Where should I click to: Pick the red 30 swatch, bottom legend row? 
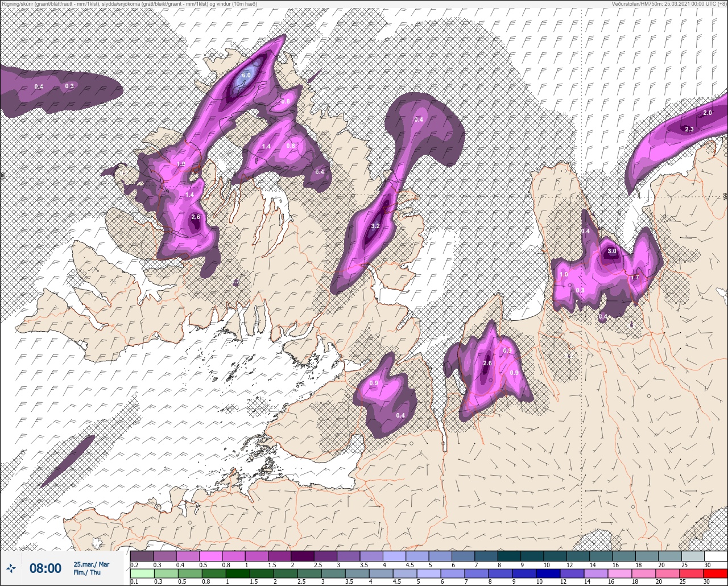pos(715,573)
